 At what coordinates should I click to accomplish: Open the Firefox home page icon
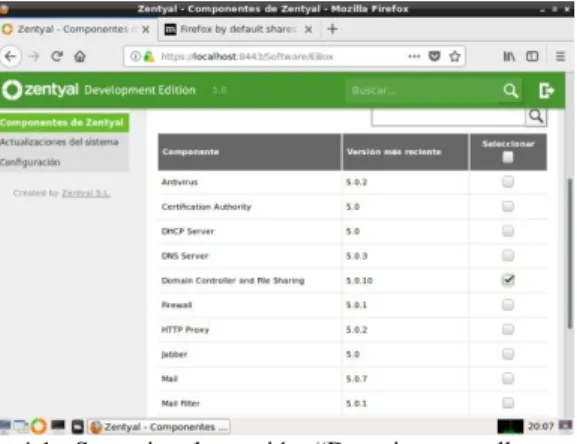coord(80,57)
